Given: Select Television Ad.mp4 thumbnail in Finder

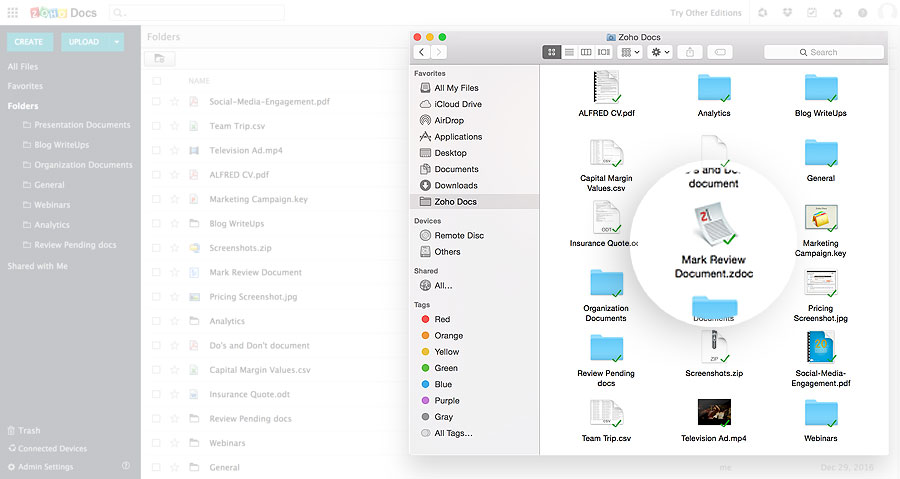Looking at the screenshot, I should pyautogui.click(x=714, y=412).
